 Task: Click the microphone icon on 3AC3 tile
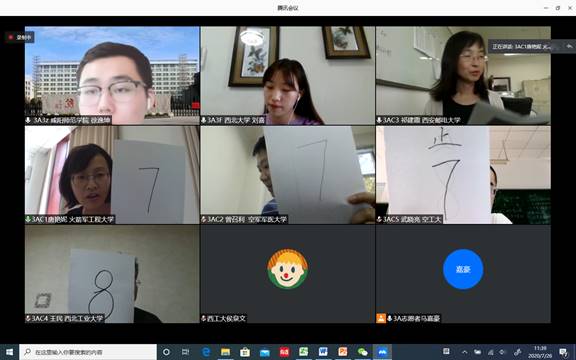coord(379,120)
